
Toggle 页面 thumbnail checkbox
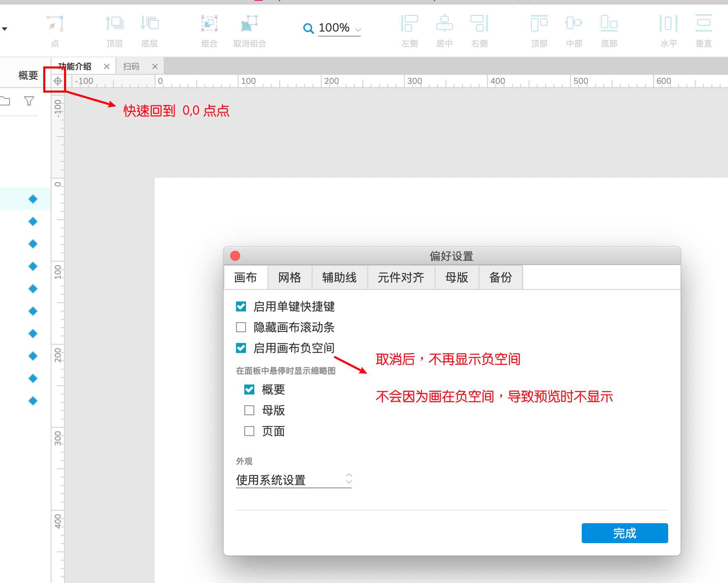point(249,431)
